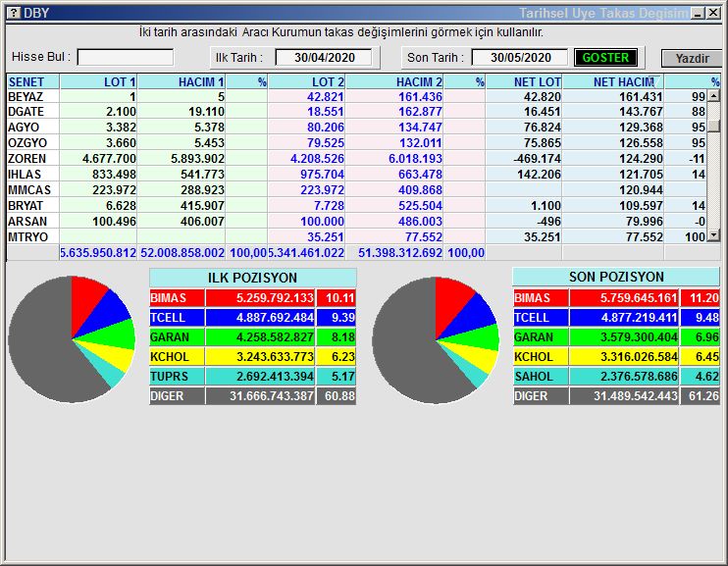The height and width of the screenshot is (566, 728).
Task: Select the MTRYO row
Action: [356, 236]
